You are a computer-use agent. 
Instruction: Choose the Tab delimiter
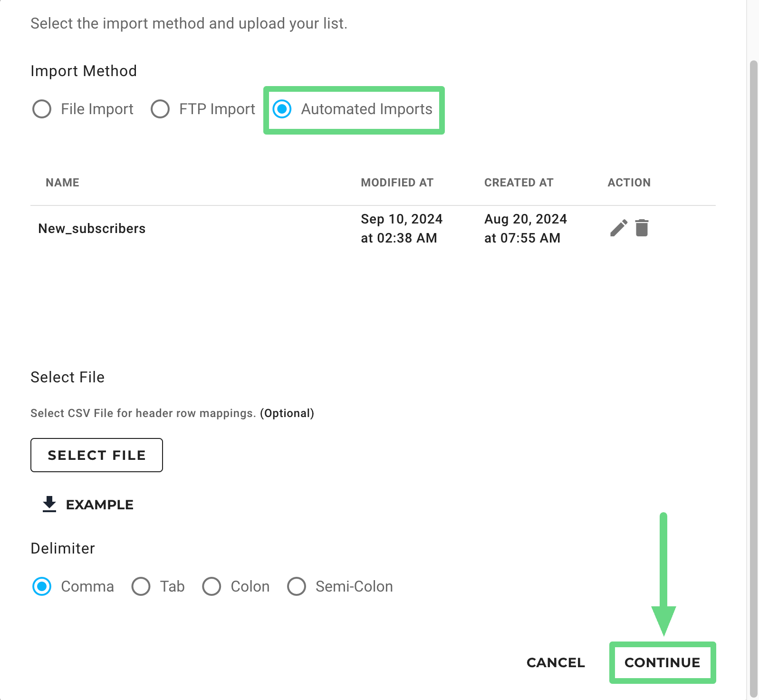pos(141,586)
